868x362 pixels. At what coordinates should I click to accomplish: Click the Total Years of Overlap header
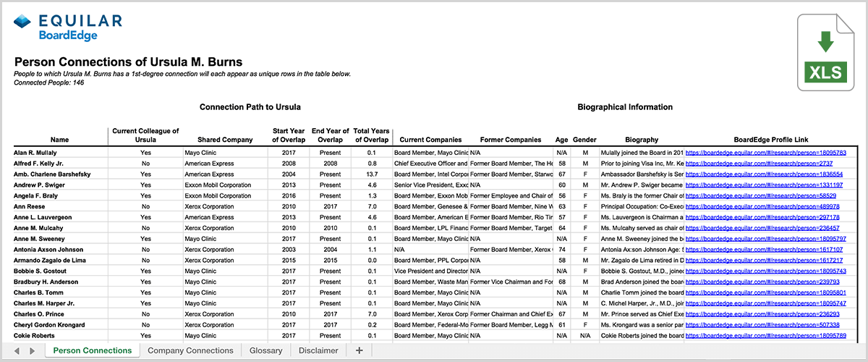click(x=371, y=135)
